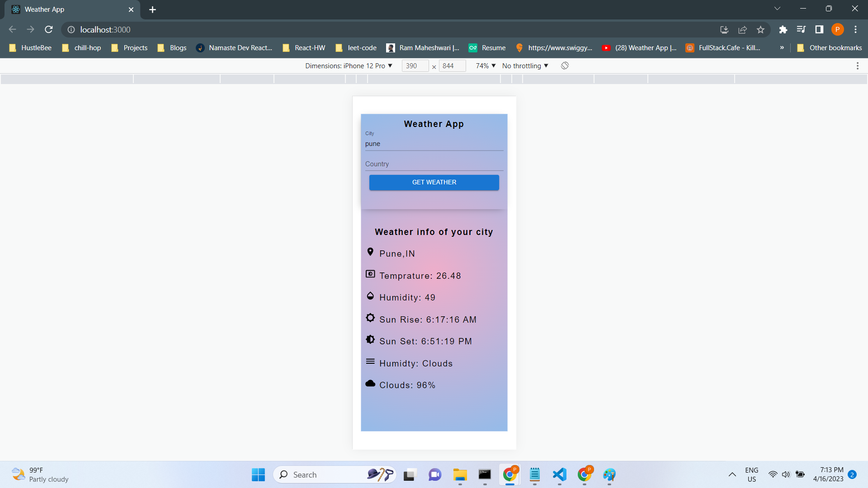Click inside the Country input field

click(x=434, y=164)
